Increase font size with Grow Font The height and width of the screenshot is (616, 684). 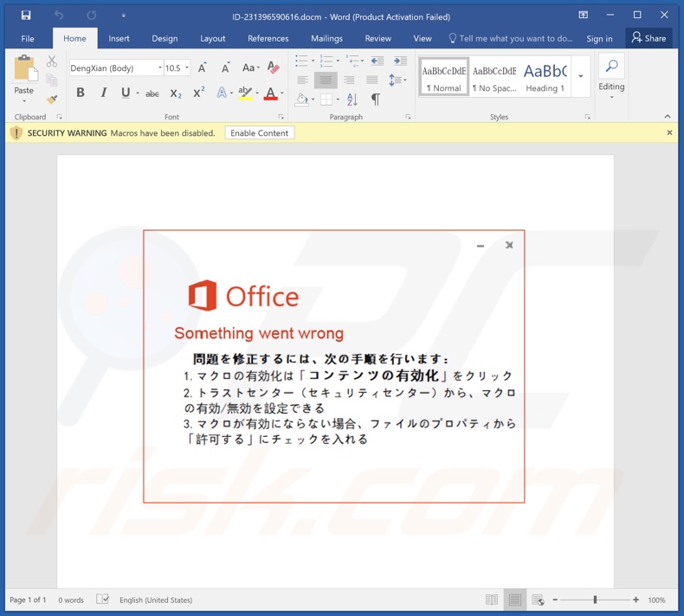202,67
